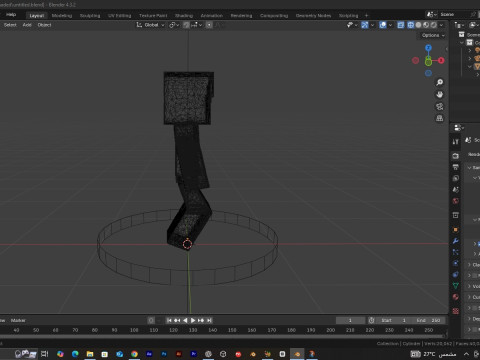Toggle the camera view icon
The width and height of the screenshot is (480, 360).
click(440, 106)
